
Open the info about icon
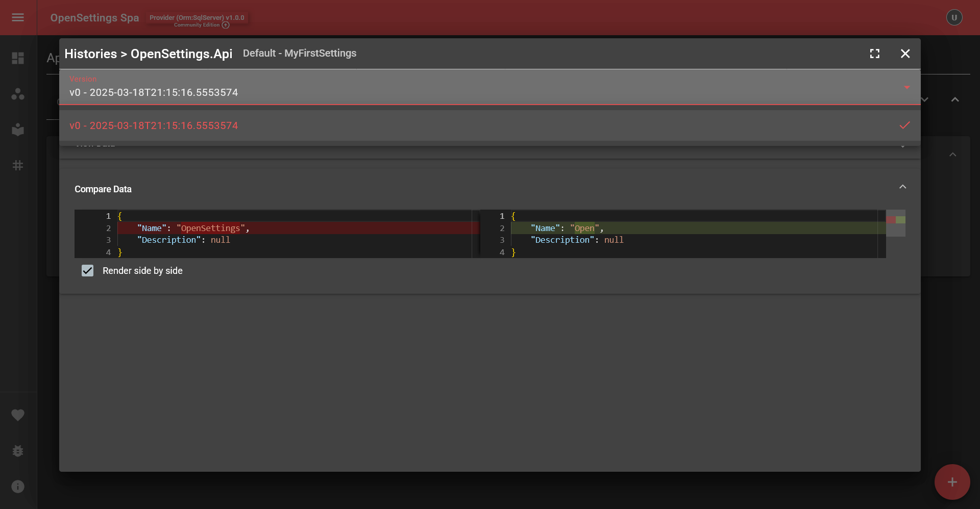click(x=18, y=487)
